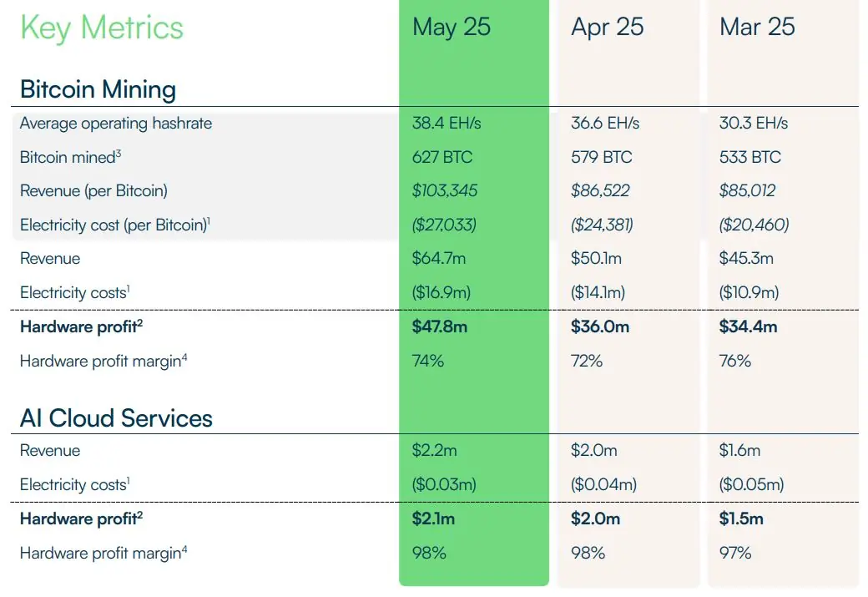
Task: Click the Key Metrics heading
Action: pyautogui.click(x=102, y=28)
